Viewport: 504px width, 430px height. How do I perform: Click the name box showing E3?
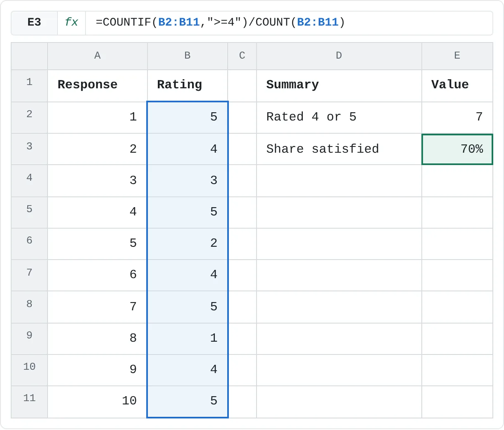click(x=34, y=22)
